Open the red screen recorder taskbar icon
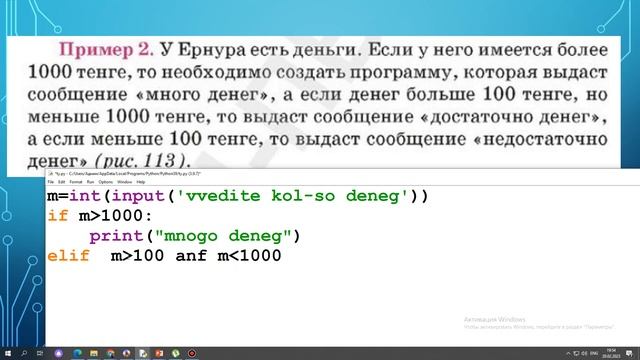This screenshot has height=360, width=640. pos(192,353)
